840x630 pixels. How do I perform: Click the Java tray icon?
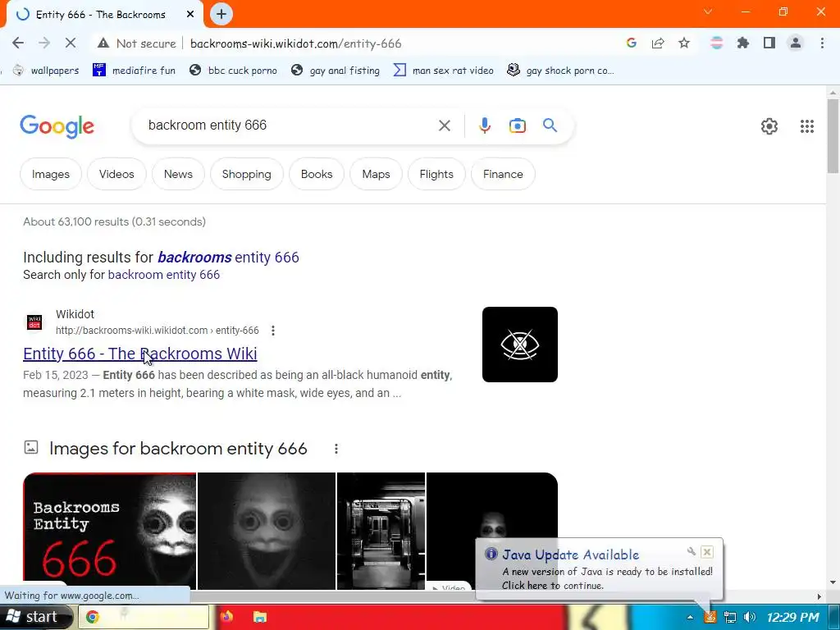(710, 617)
